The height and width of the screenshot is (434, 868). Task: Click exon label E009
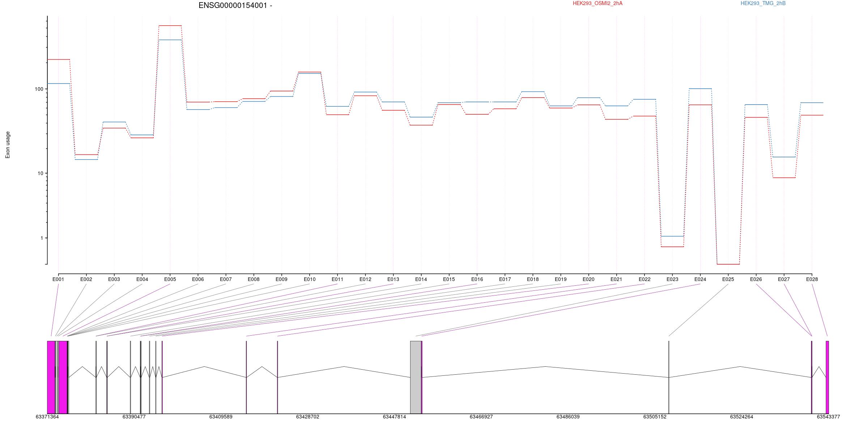(x=281, y=279)
